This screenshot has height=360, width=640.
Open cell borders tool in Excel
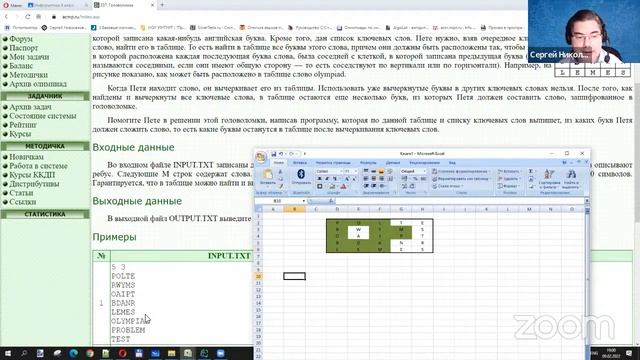coord(320,186)
